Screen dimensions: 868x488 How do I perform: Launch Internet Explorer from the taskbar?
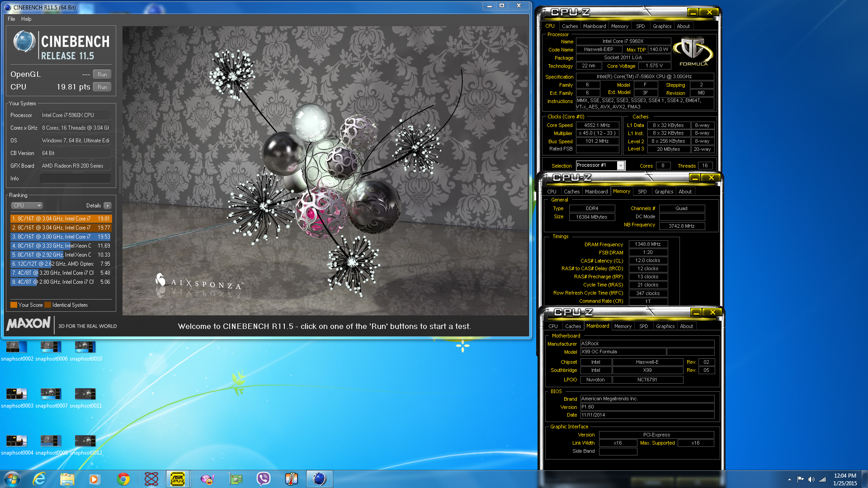coord(40,479)
